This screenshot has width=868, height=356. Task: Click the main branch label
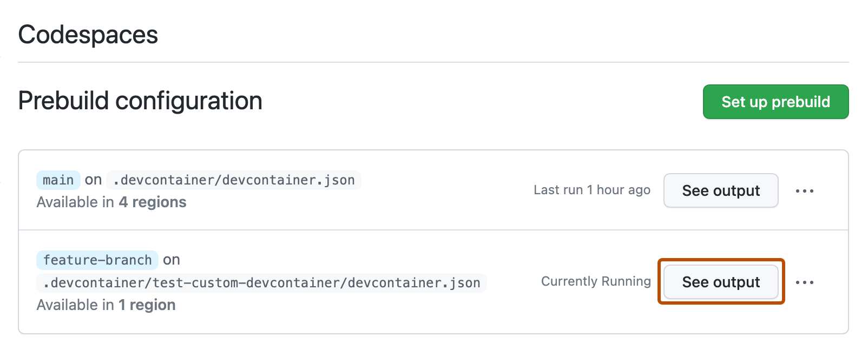(58, 180)
